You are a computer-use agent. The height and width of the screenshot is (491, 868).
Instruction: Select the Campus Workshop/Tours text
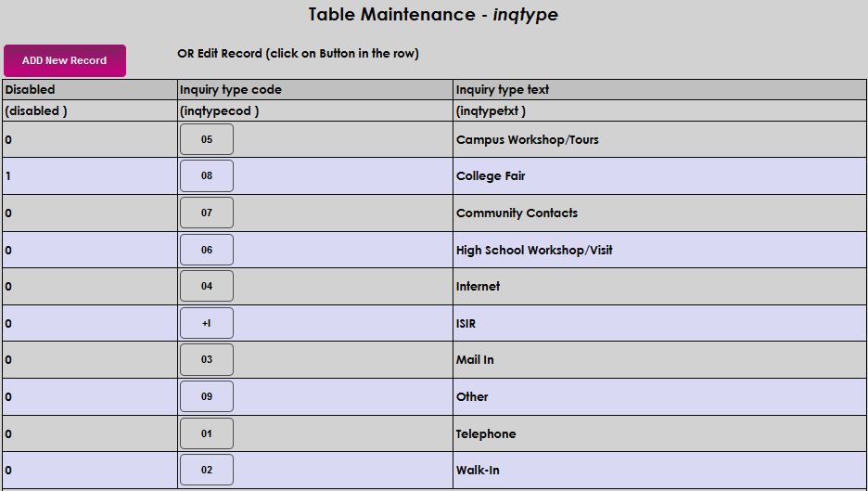pyautogui.click(x=527, y=139)
